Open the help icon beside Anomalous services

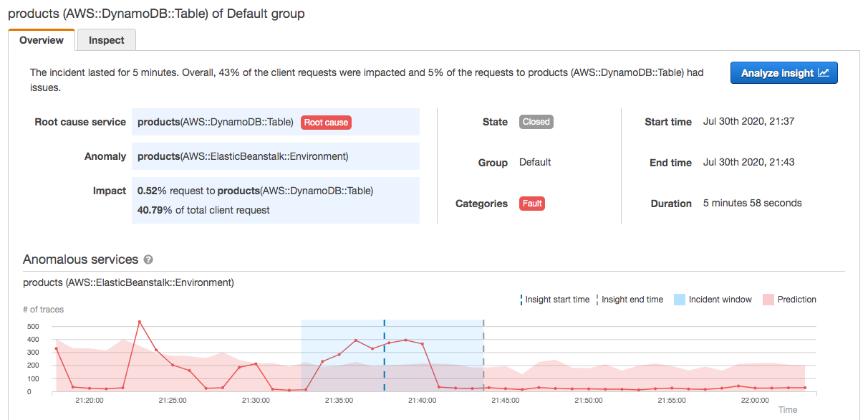tap(148, 260)
